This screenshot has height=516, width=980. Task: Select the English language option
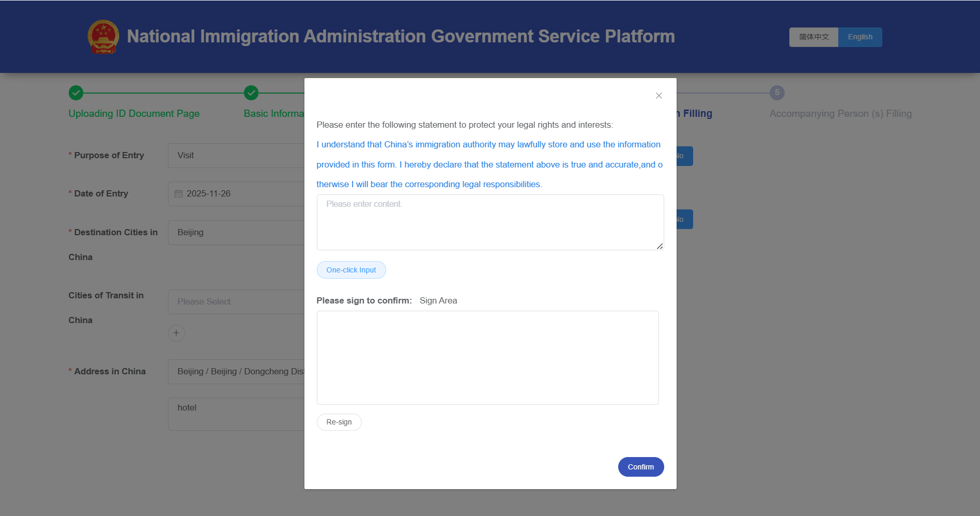(860, 37)
